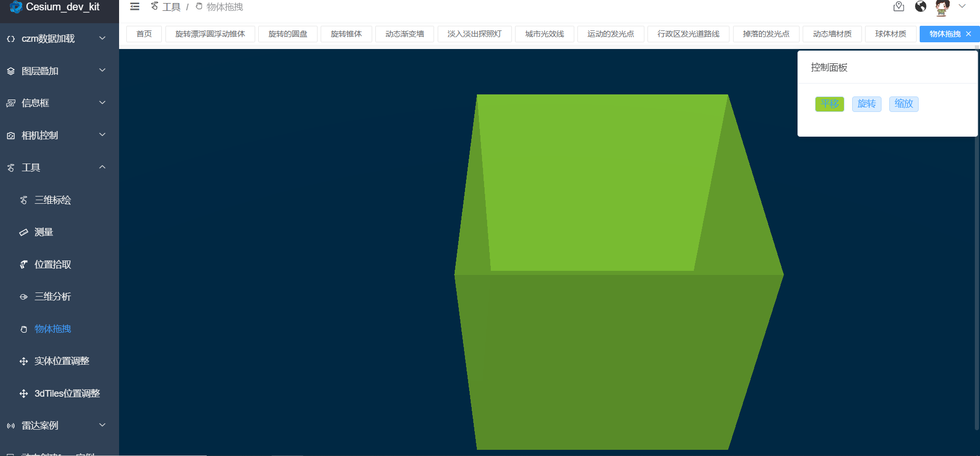Screen dimensions: 980x456
Task: Click the 三维分析 eye icon
Action: (24, 297)
